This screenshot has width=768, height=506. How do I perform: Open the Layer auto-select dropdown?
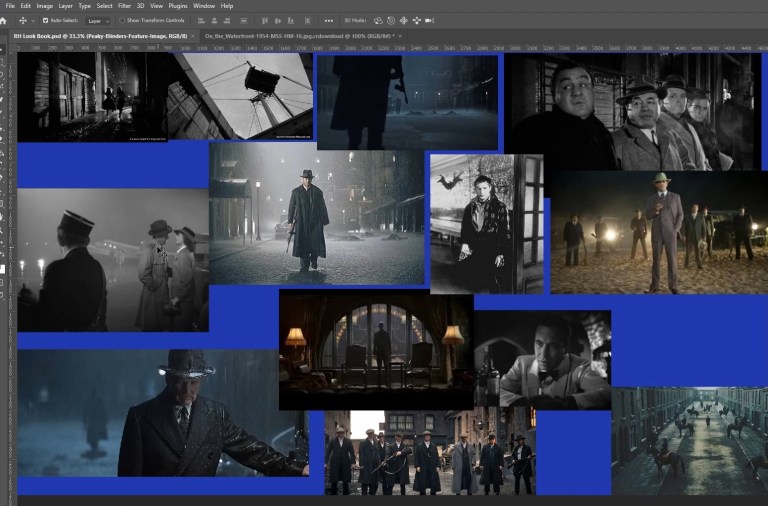coord(98,20)
